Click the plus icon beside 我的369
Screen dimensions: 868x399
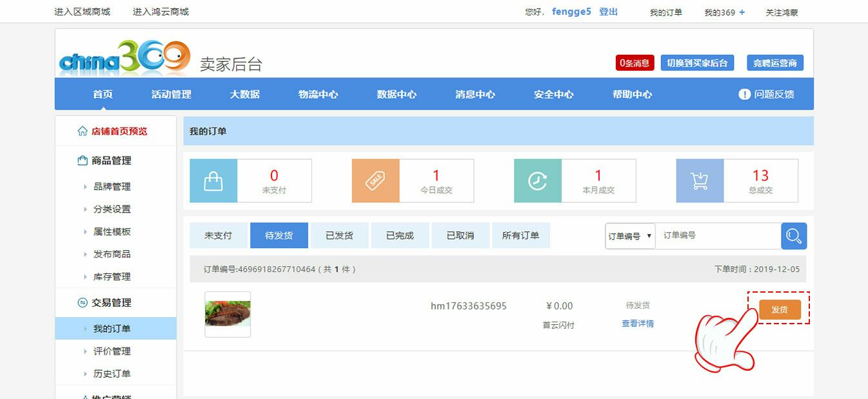(742, 12)
